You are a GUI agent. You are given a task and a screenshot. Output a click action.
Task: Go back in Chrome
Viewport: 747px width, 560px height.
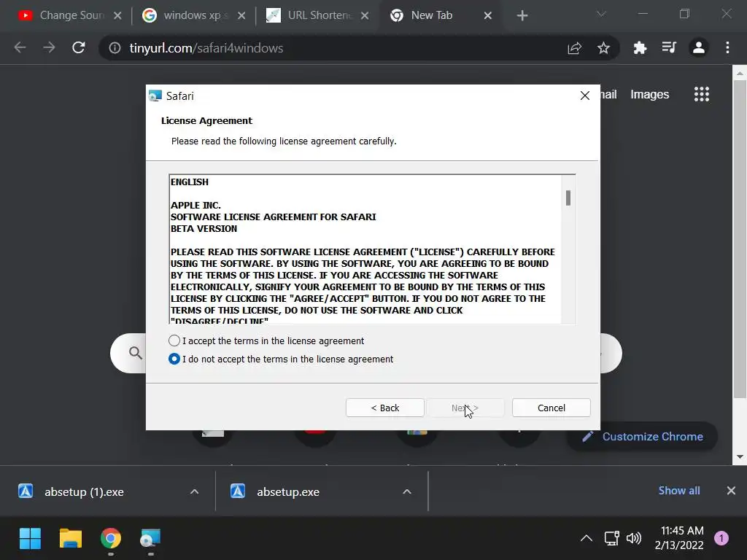coord(20,47)
